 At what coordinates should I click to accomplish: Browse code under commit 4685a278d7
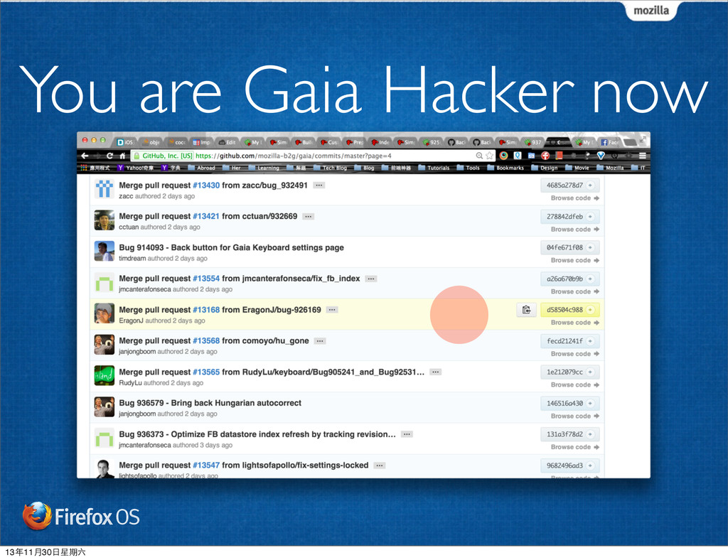tap(574, 198)
